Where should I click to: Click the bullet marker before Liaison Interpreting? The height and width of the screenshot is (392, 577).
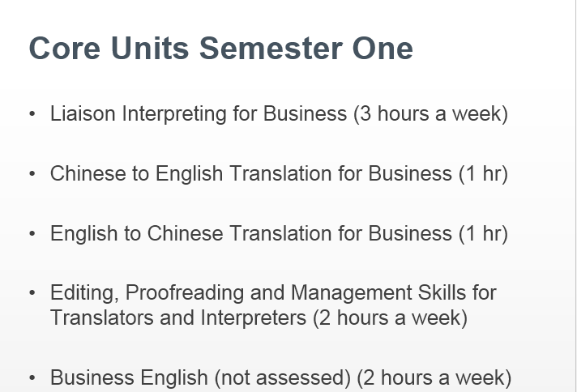tap(32, 113)
